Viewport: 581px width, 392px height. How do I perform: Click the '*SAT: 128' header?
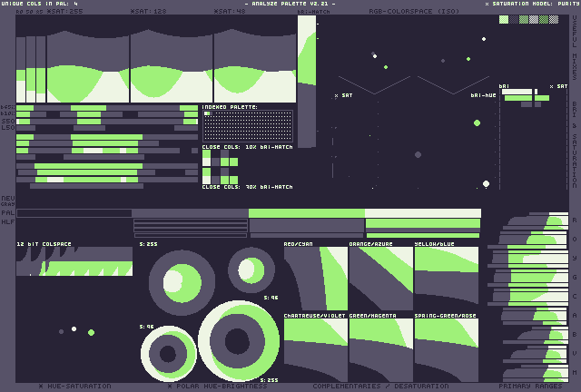pos(149,12)
